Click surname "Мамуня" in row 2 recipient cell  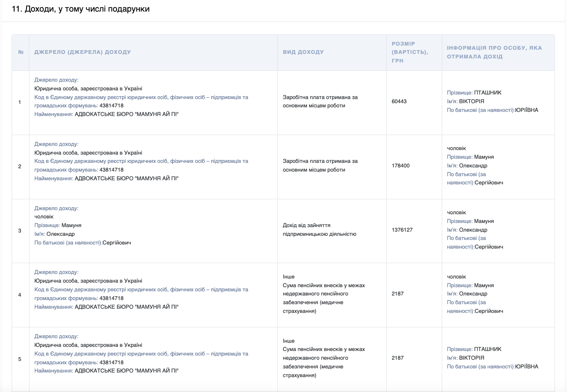[x=484, y=157]
